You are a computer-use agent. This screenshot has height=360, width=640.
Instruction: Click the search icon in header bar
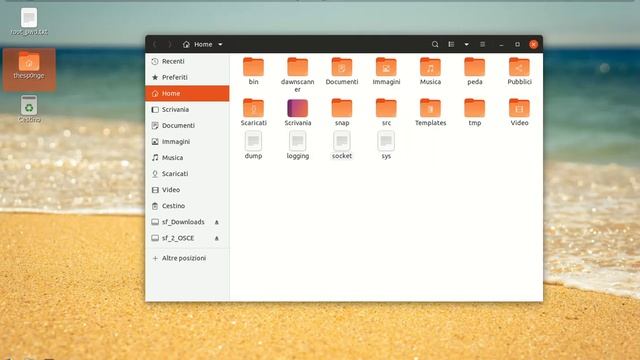click(x=435, y=44)
